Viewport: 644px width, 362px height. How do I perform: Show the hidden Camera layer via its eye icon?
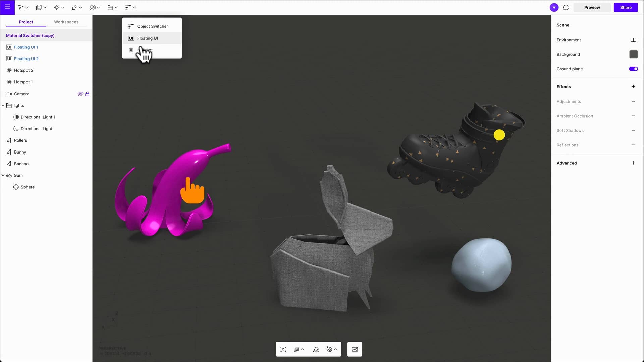[x=80, y=94]
